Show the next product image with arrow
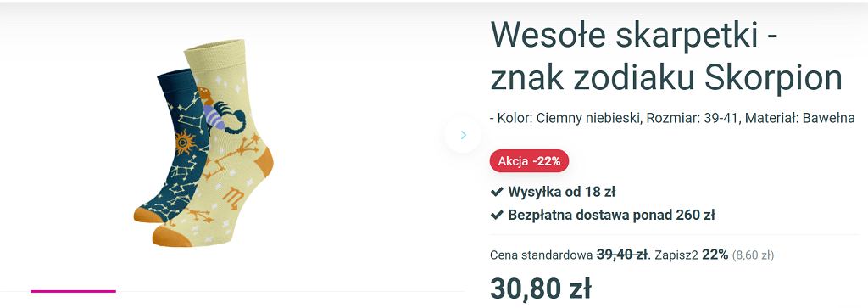868x308 pixels. tap(463, 135)
